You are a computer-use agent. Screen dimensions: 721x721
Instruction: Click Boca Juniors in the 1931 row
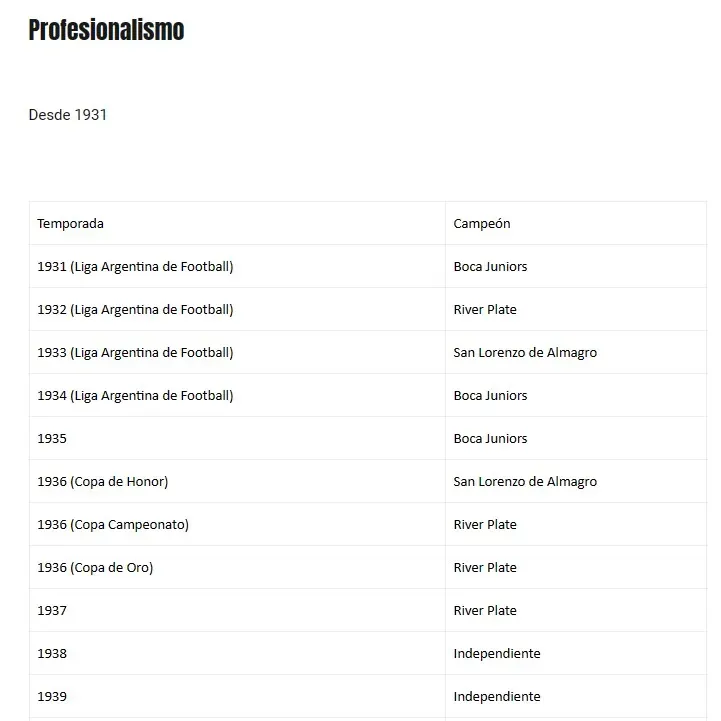(490, 267)
